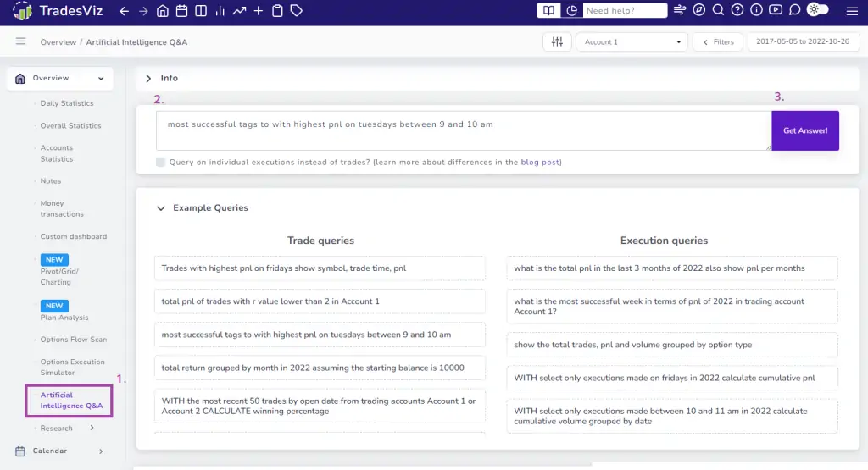Go back with the left arrow icon

tap(125, 11)
